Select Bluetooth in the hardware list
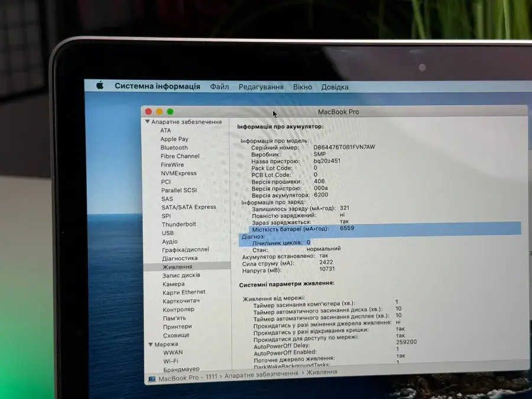This screenshot has height=399, width=532. click(174, 148)
